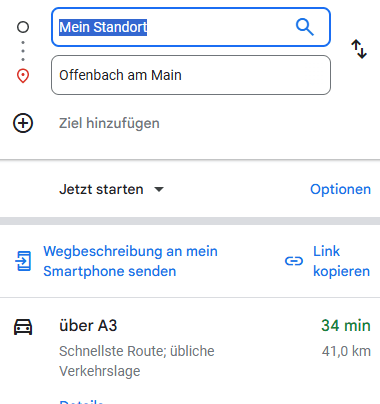Viewport: 380px width, 404px height.
Task: Click the origin circle marker icon
Action: (x=23, y=27)
